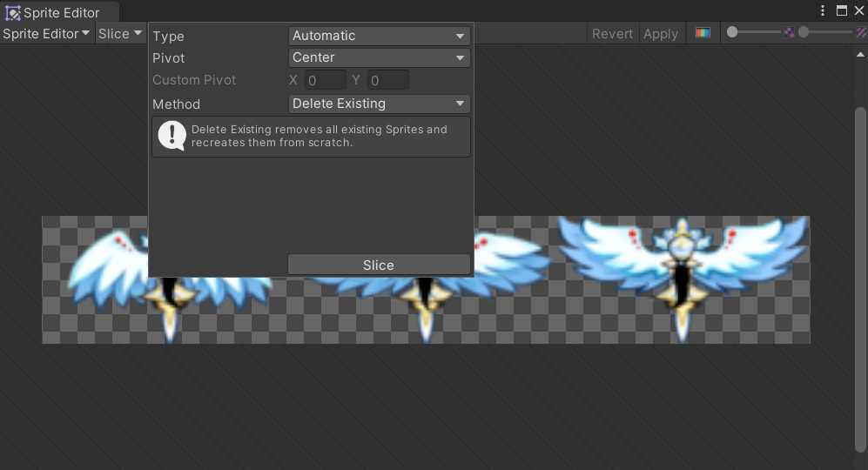868x470 pixels.
Task: Adjust the mip level slider handle
Action: tap(804, 32)
